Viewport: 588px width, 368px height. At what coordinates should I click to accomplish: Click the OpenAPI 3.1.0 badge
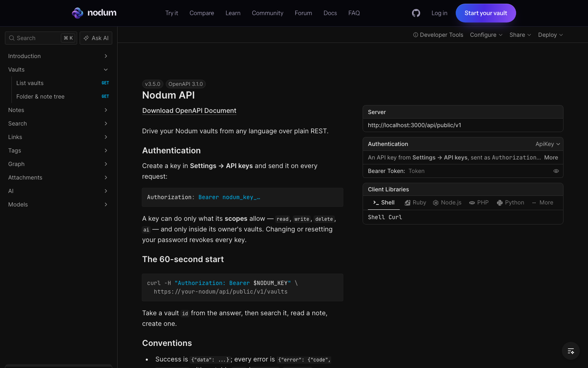[186, 84]
